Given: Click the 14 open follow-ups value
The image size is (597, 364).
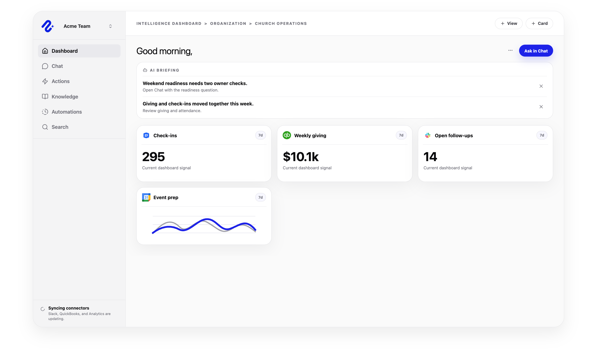Looking at the screenshot, I should (x=430, y=157).
